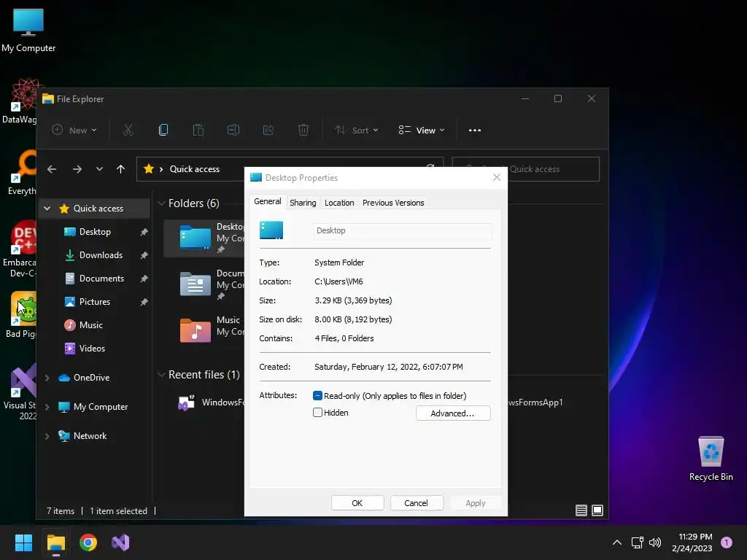The height and width of the screenshot is (560, 747).
Task: Expand the My Computer tree node
Action: (x=47, y=407)
